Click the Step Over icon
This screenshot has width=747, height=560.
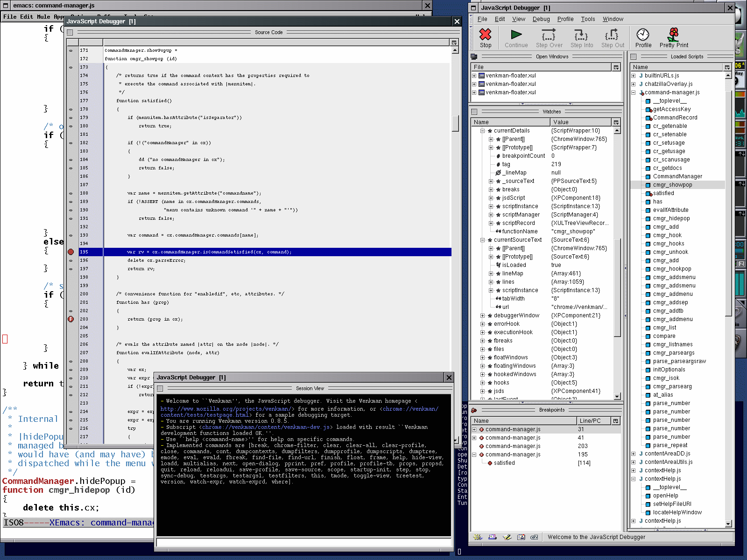[x=549, y=35]
